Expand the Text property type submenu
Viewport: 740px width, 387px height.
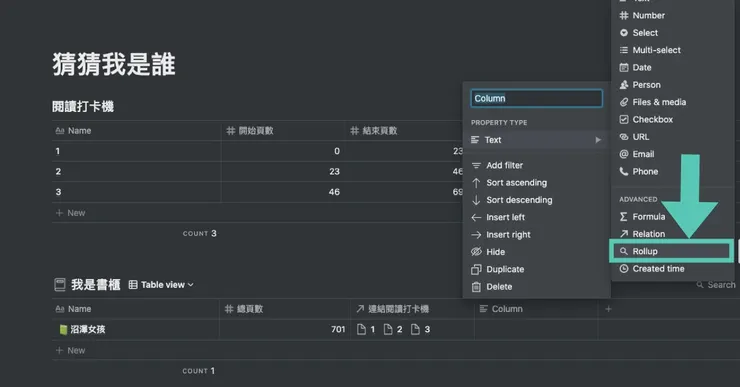coord(536,140)
